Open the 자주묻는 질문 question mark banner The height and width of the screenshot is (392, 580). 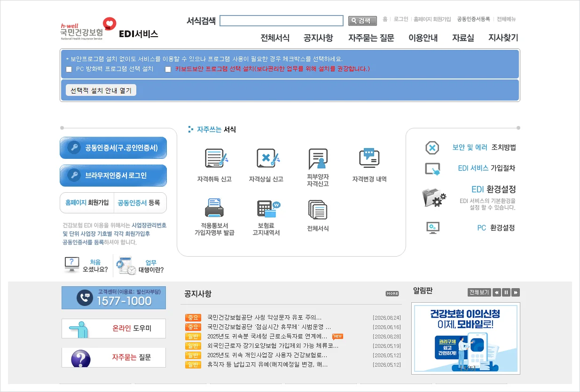pyautogui.click(x=114, y=358)
